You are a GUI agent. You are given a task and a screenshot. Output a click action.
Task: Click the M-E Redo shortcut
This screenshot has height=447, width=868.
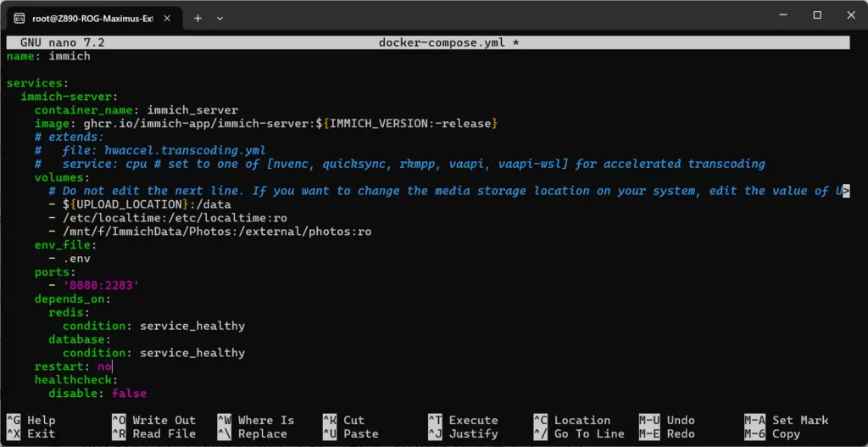coord(666,433)
